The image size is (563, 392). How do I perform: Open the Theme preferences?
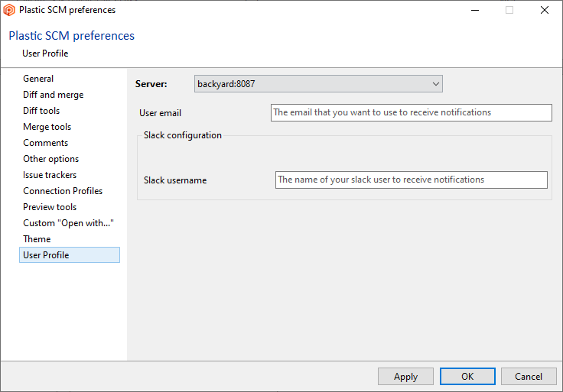(37, 239)
